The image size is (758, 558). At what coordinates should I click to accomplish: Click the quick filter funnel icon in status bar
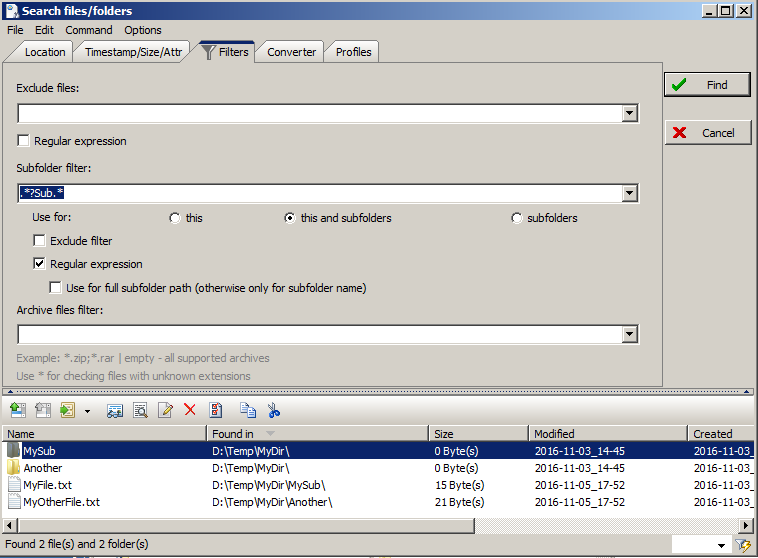click(x=743, y=545)
